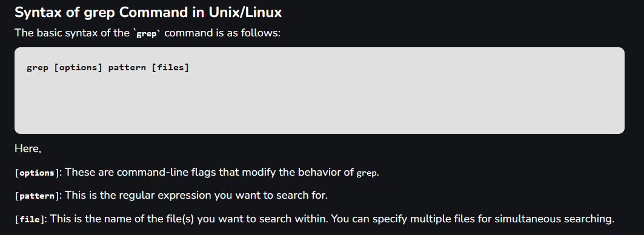The height and width of the screenshot is (235, 644).
Task: Click the inline grep code in intro sentence
Action: (x=147, y=34)
